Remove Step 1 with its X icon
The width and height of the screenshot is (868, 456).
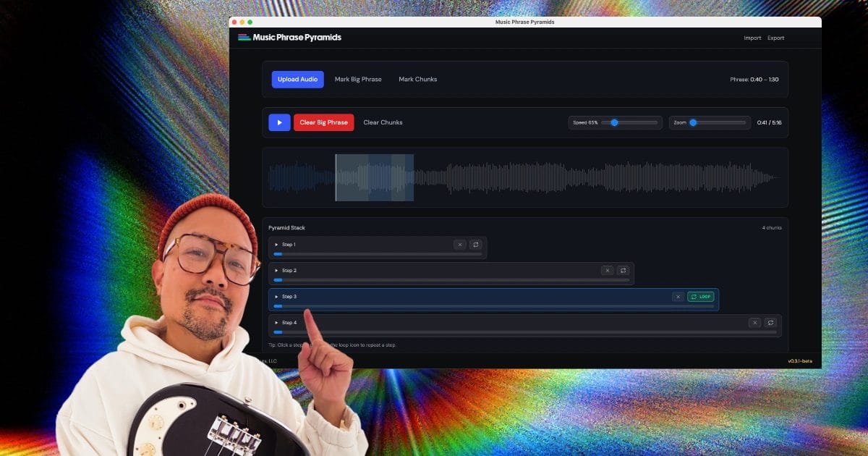click(460, 245)
